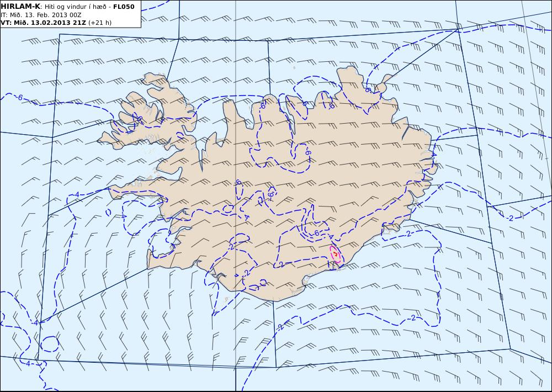The height and width of the screenshot is (392, 552).
Task: Click the "VT: Mið. 13.02.2013 21Z" valid time
Action: pos(43,23)
